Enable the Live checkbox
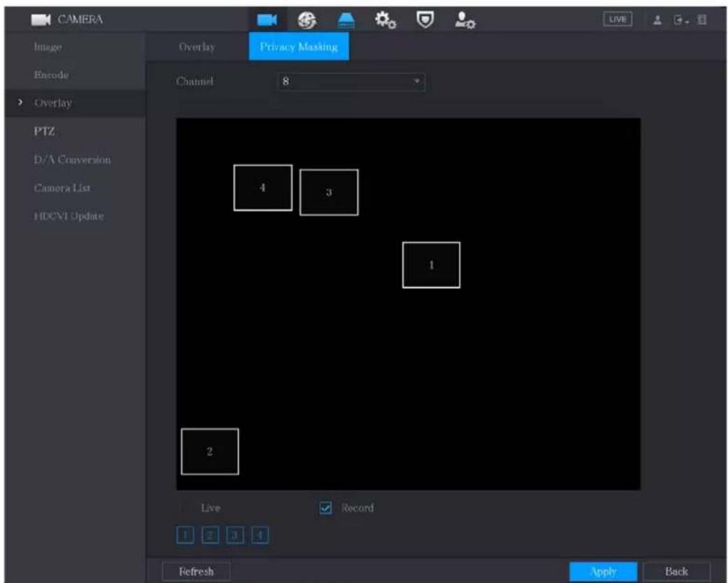The height and width of the screenshot is (583, 728). (185, 508)
